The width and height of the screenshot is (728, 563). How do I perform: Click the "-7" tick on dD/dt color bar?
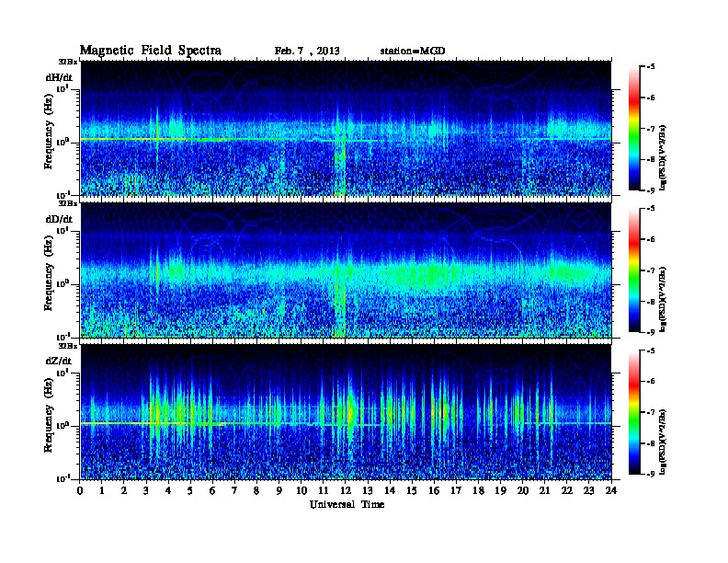point(651,270)
